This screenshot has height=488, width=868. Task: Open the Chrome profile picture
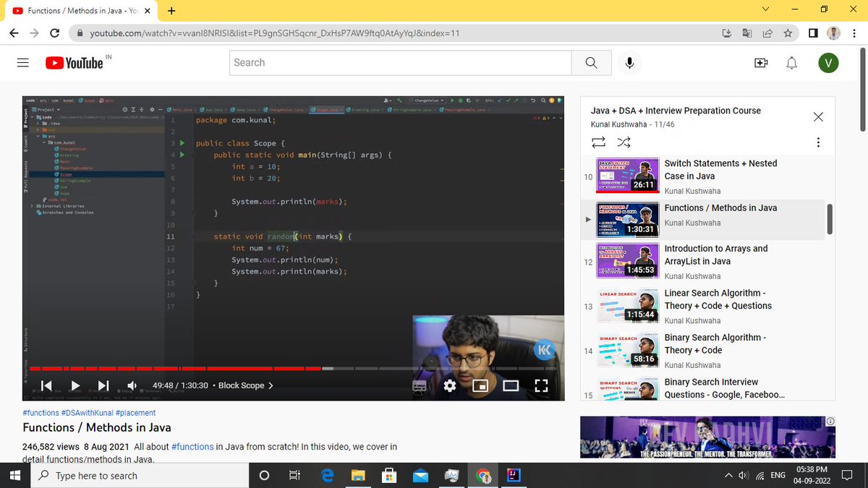click(x=834, y=33)
